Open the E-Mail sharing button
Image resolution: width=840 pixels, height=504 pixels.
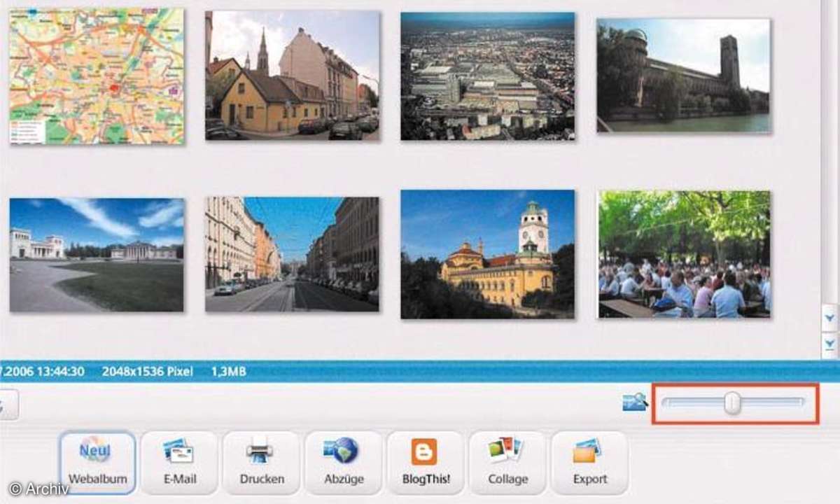point(180,463)
